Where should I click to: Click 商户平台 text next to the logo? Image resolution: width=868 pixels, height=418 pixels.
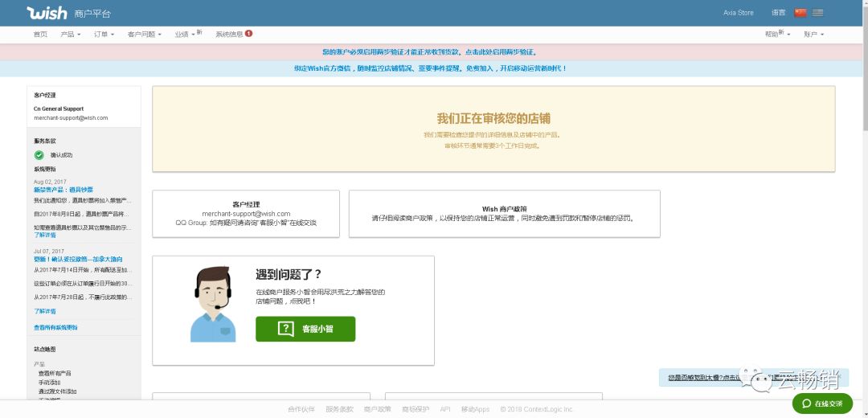92,14
